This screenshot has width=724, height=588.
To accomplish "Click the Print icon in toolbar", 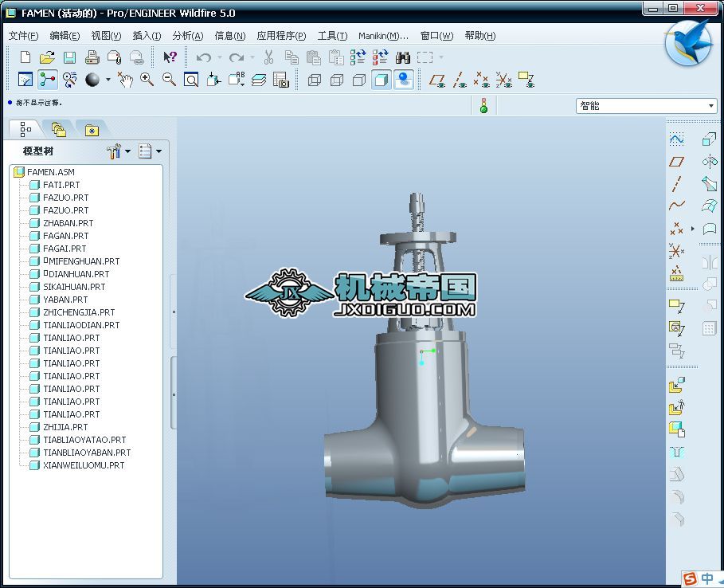I will pos(92,57).
